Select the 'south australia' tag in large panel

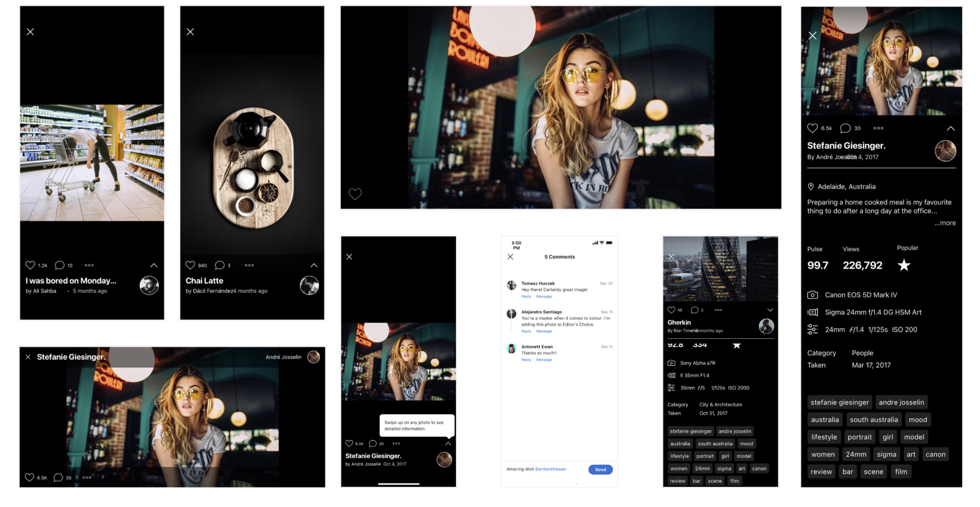pos(873,420)
